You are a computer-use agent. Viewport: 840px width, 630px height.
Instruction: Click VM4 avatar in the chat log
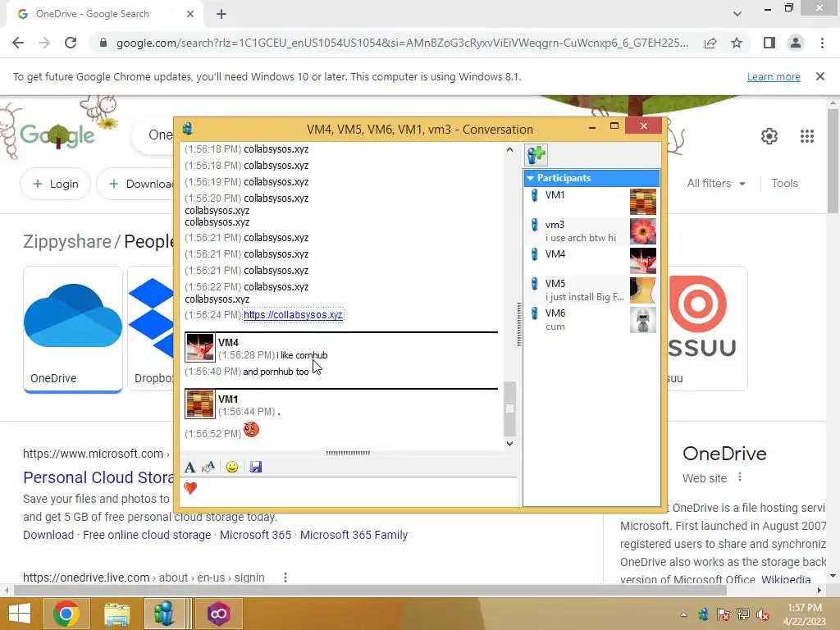point(200,348)
